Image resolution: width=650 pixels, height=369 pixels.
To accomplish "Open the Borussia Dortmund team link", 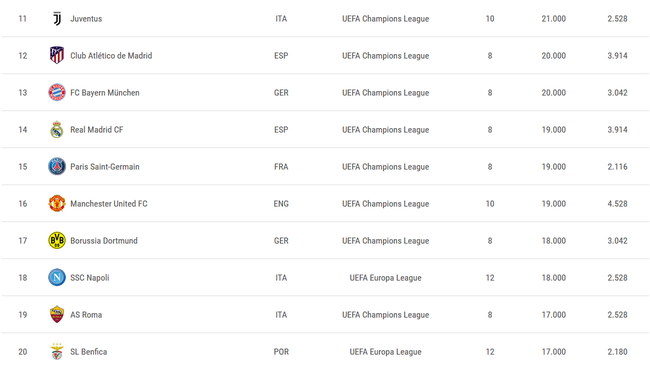I will click(104, 240).
